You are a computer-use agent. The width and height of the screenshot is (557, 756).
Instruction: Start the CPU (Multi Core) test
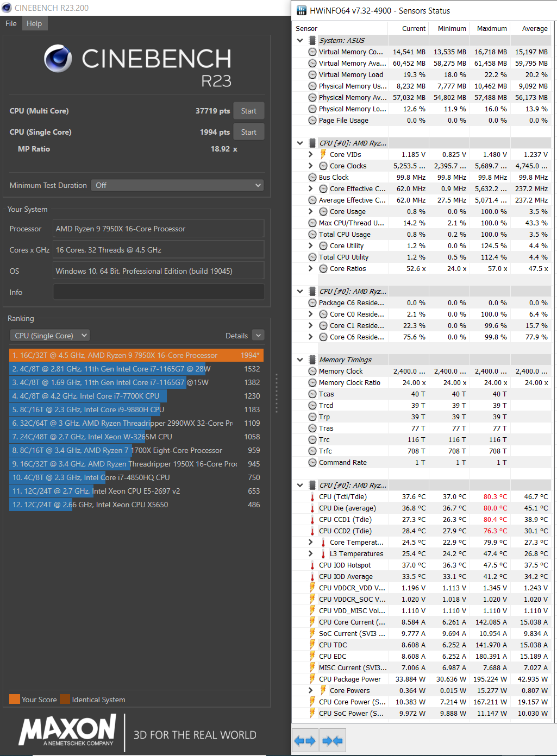pos(249,111)
